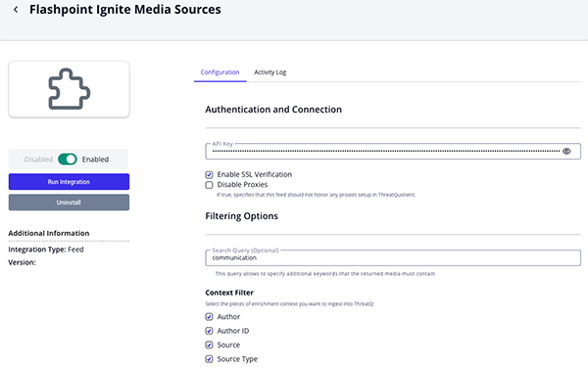Uncheck the Author context filter

point(209,317)
